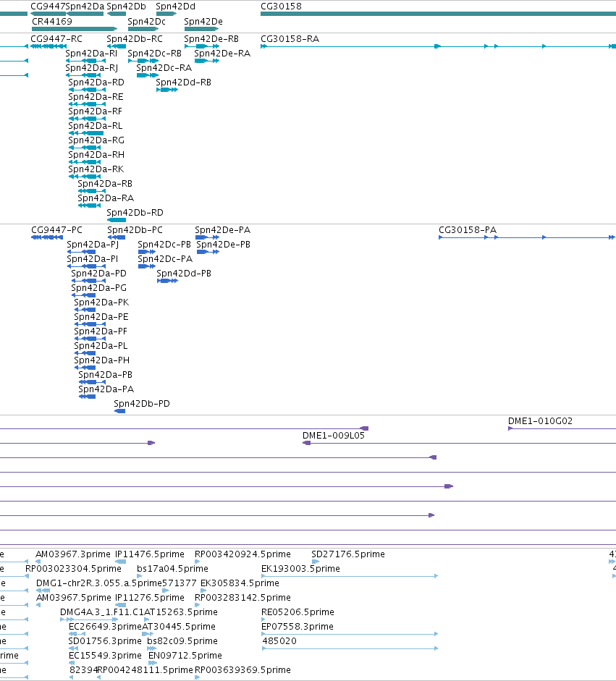
Task: Click protein Spn42Da-PJ
Action: (x=93, y=245)
